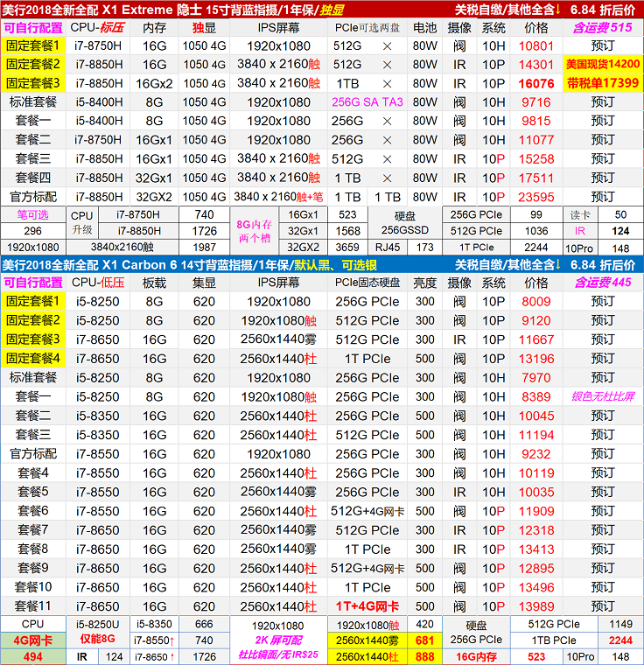644x665 pixels.
Task: Select the 银色无杜比屏 note cell
Action: [603, 396]
